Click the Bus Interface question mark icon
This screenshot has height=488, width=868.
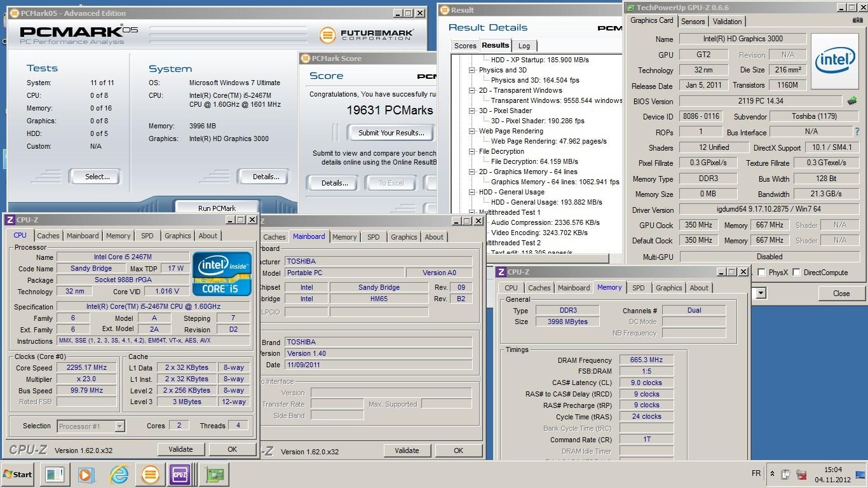[857, 132]
